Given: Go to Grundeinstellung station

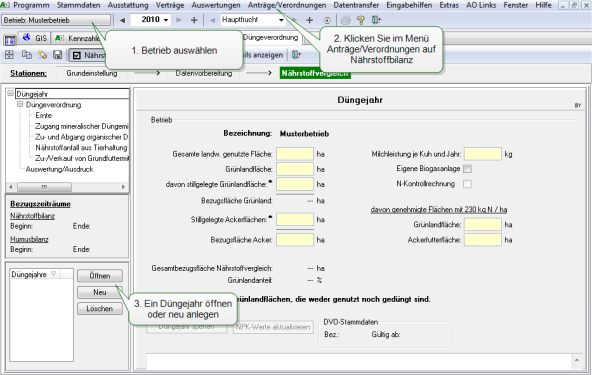Looking at the screenshot, I should coord(92,73).
